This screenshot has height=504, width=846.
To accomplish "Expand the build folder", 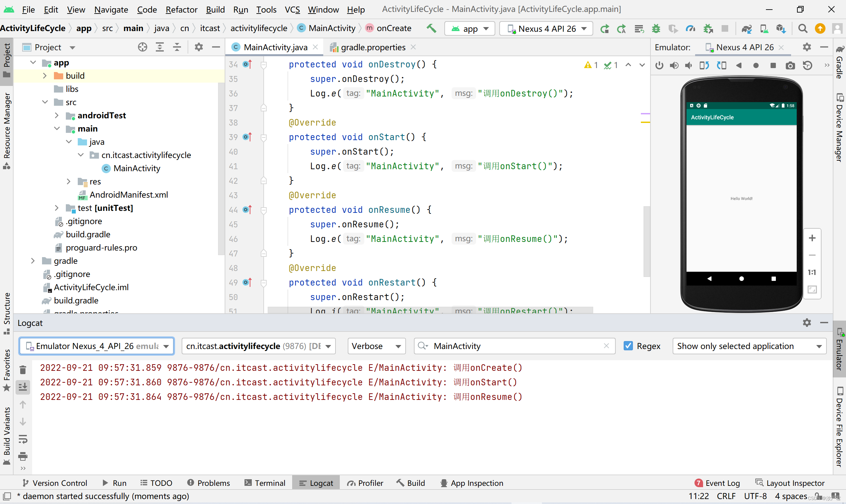I will click(45, 76).
